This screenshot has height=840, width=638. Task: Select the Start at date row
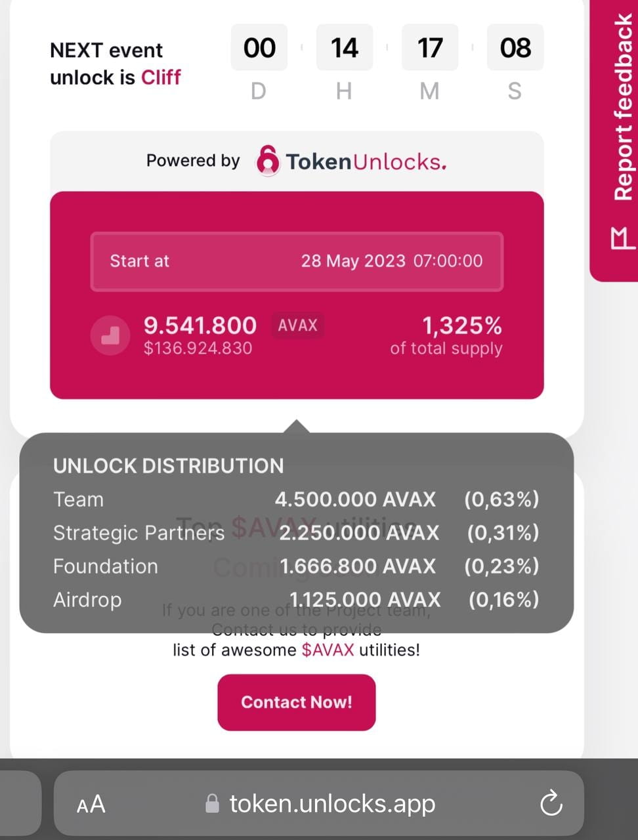click(297, 261)
